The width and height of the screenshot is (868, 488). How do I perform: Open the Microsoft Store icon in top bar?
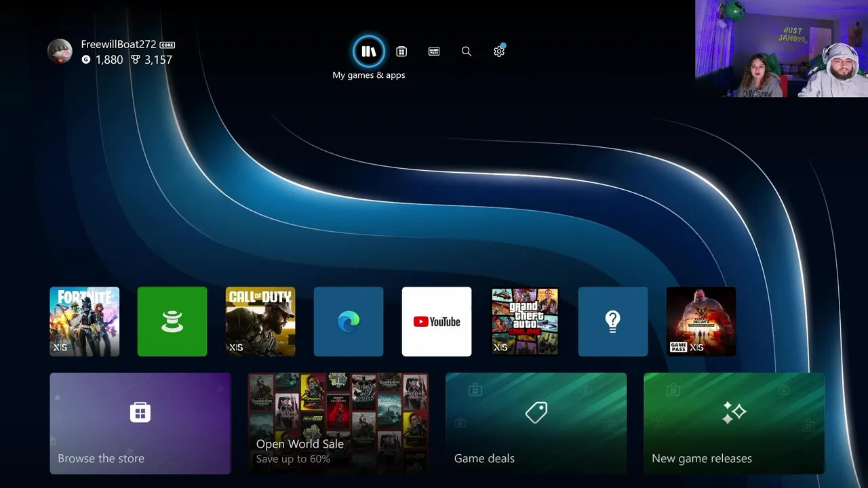pos(401,52)
